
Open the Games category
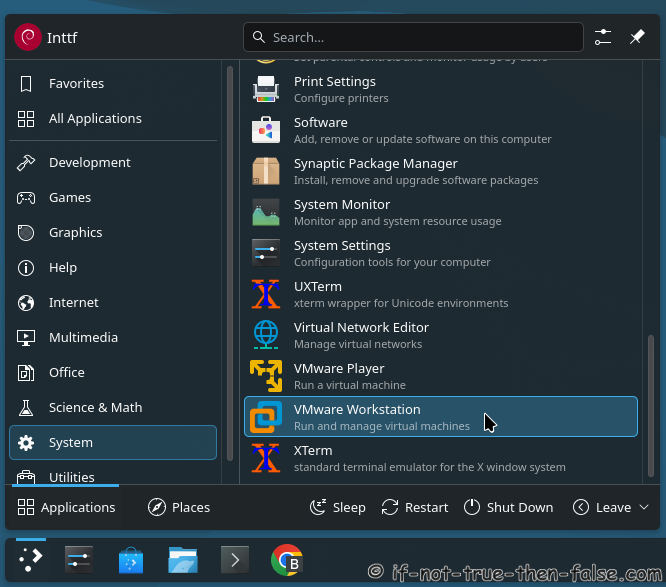click(113, 198)
